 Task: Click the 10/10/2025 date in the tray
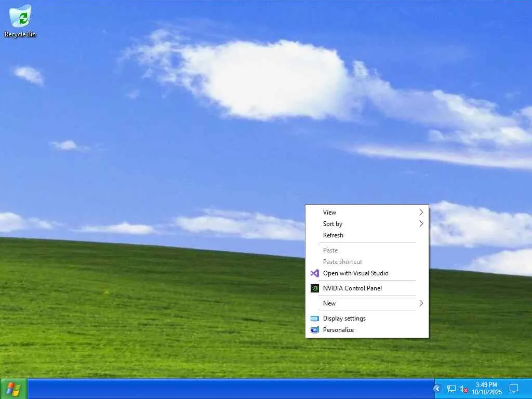click(486, 392)
